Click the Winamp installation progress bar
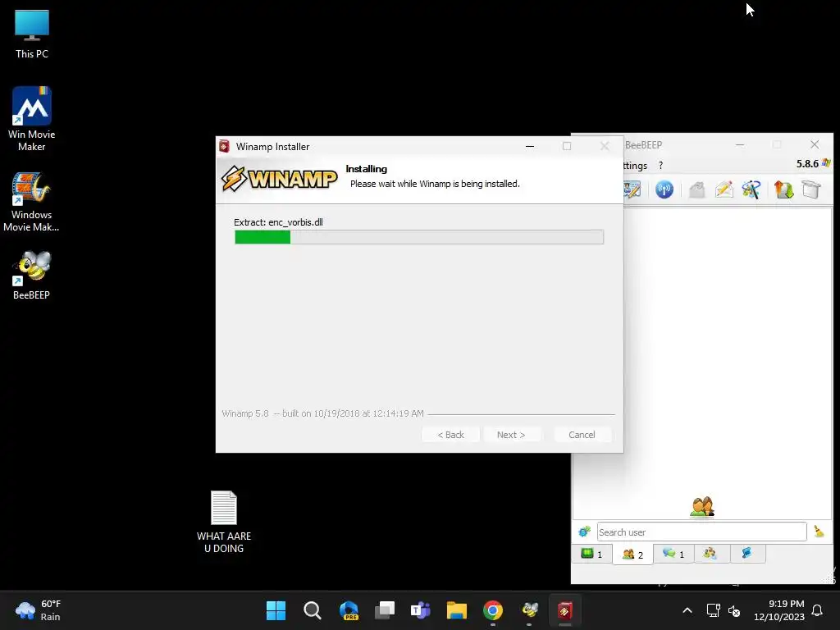 [419, 237]
